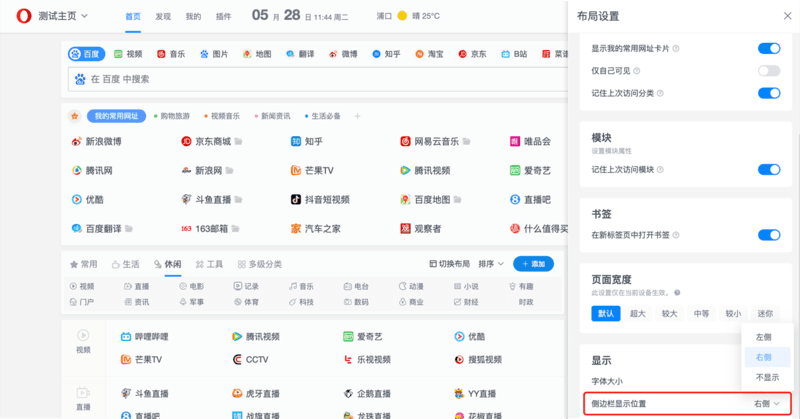Jump to the 电影 subcategory

192,286
